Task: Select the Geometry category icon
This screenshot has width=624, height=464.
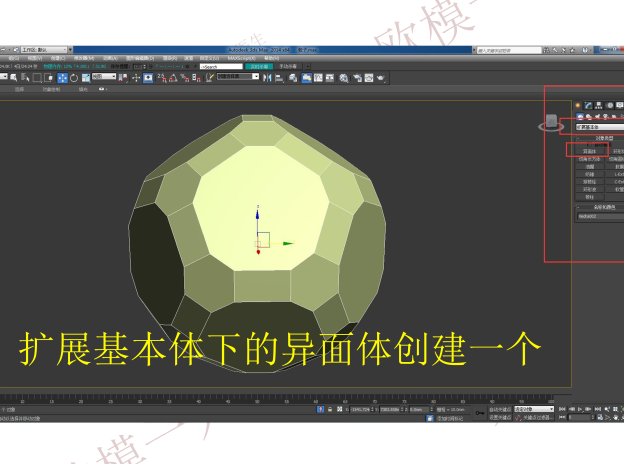Action: click(x=580, y=117)
